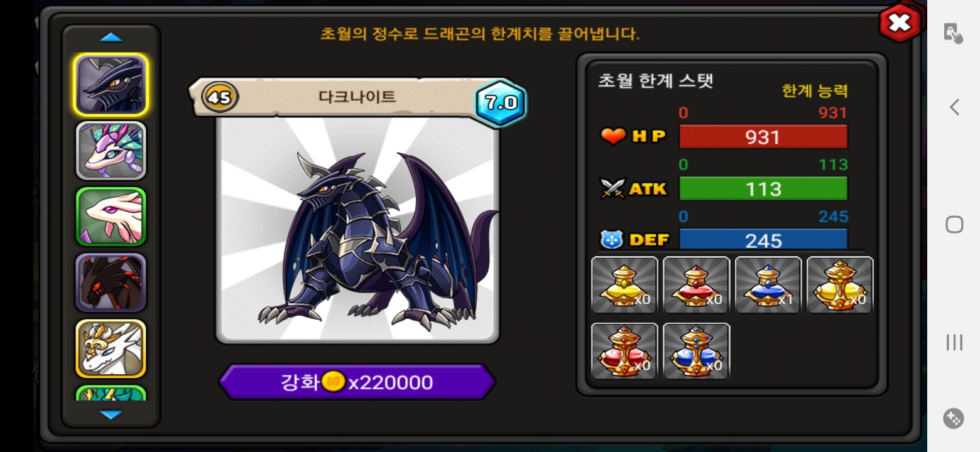Screen dimensions: 980x452
Task: Open Android recent apps button
Action: tap(954, 342)
